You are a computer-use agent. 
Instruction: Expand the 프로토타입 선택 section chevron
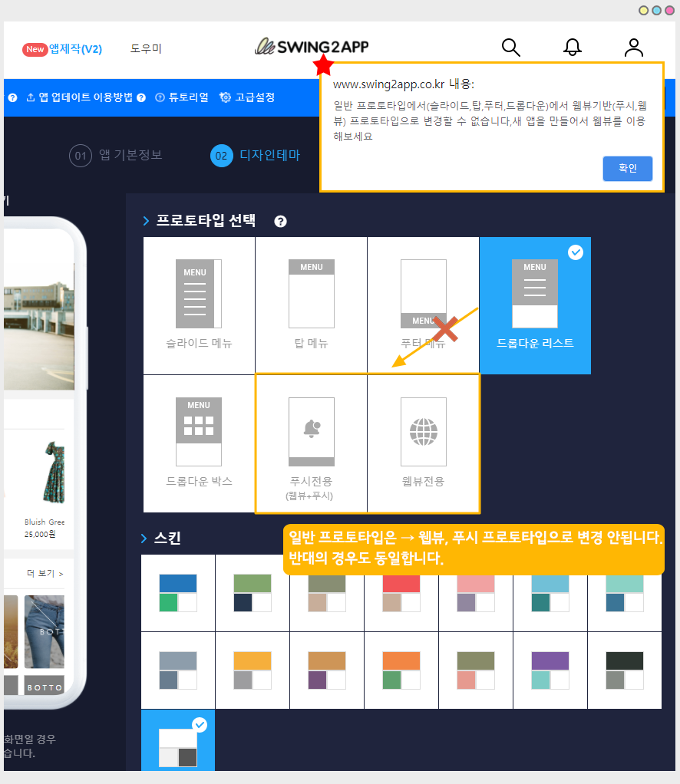tap(145, 222)
